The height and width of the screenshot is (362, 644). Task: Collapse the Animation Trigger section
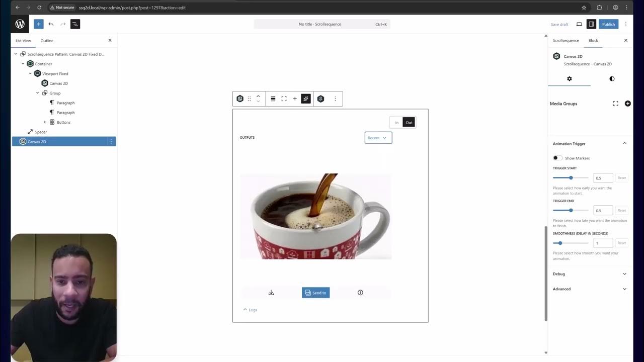tap(624, 143)
